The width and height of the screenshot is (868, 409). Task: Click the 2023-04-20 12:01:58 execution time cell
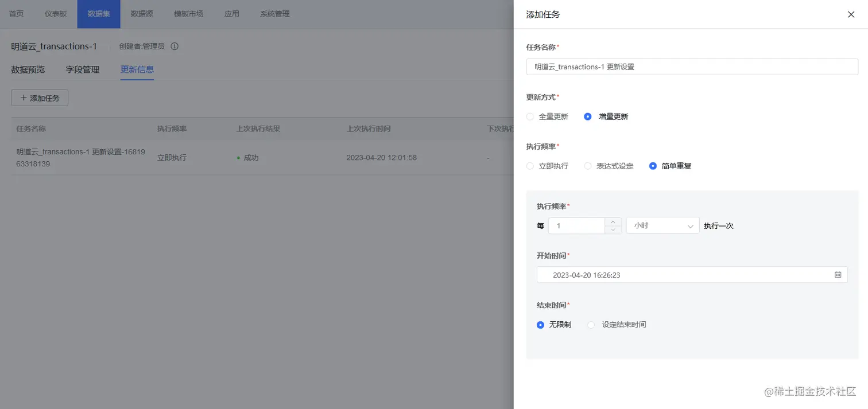[x=381, y=158]
